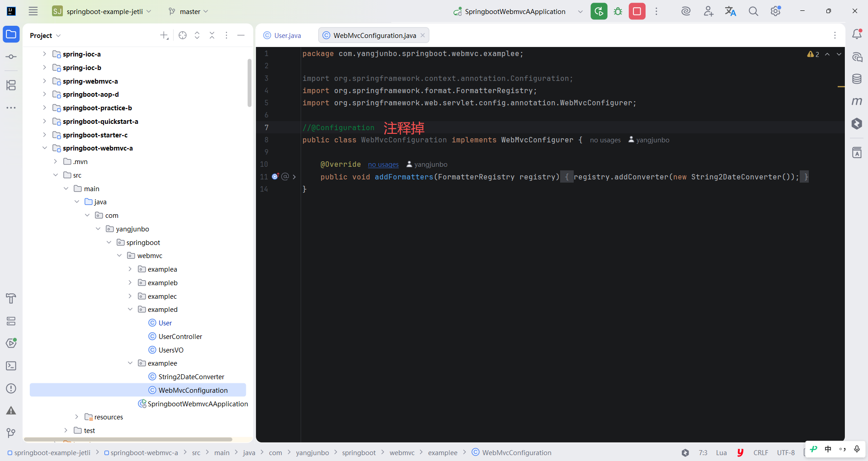Click yangjunbo author hint on class line
Viewport: 868px width, 461px height.
click(649, 140)
